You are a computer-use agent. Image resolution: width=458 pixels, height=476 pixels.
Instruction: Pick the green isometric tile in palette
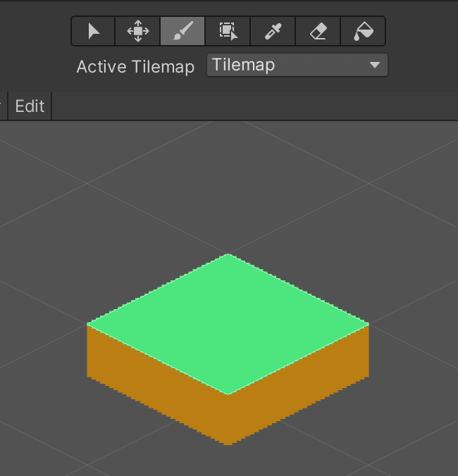(x=228, y=349)
